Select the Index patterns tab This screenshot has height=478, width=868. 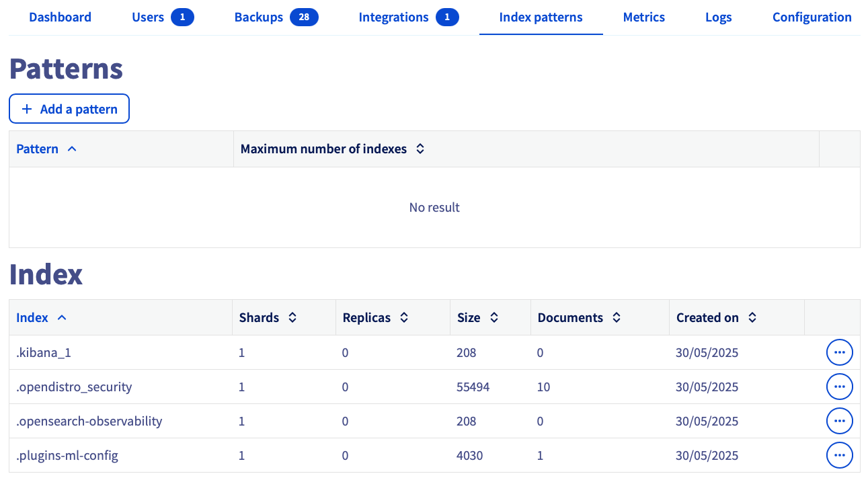pyautogui.click(x=541, y=17)
